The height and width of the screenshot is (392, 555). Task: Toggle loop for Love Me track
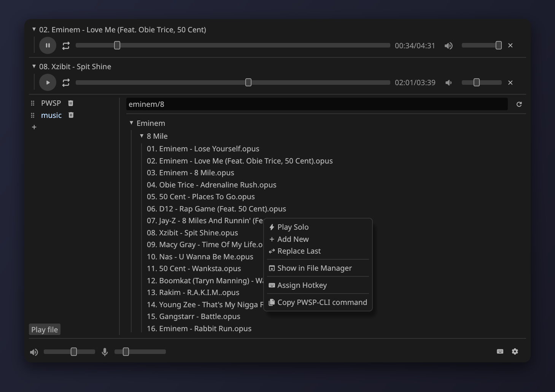(66, 46)
